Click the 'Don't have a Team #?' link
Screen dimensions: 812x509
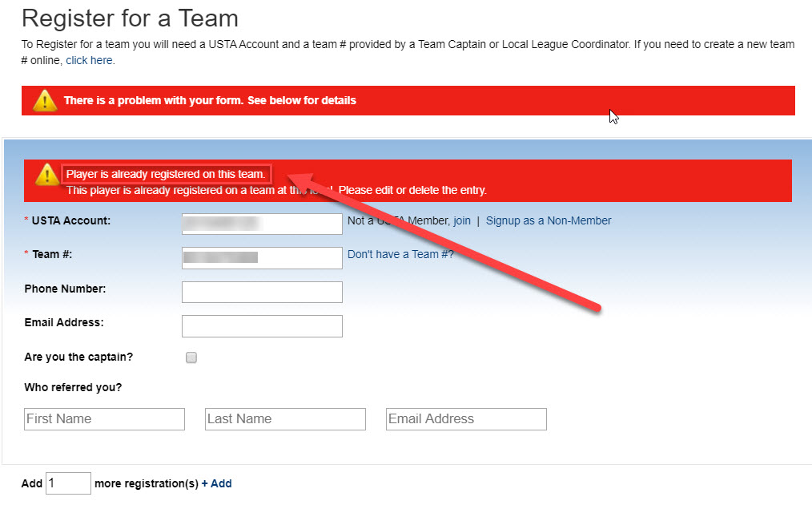pyautogui.click(x=400, y=255)
